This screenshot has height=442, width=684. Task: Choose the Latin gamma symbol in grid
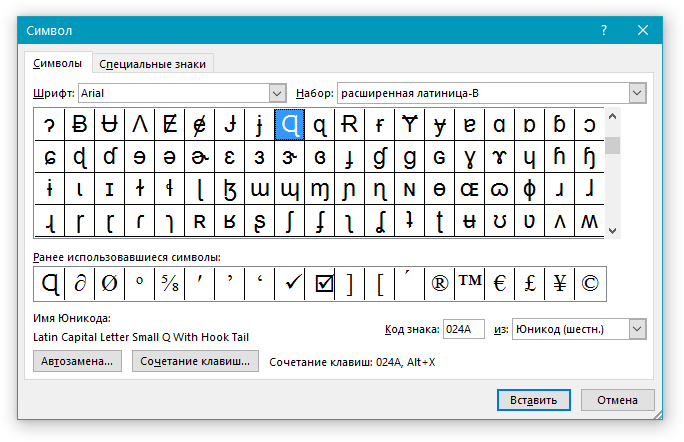point(469,157)
